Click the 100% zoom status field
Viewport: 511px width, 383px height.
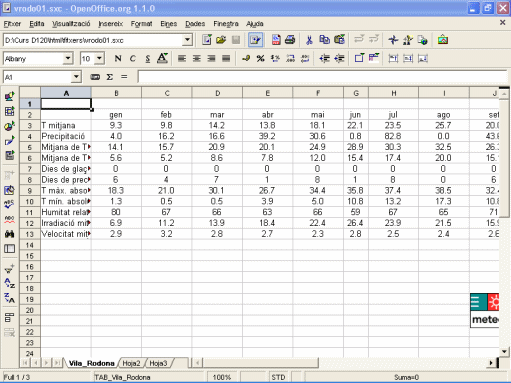pos(222,377)
